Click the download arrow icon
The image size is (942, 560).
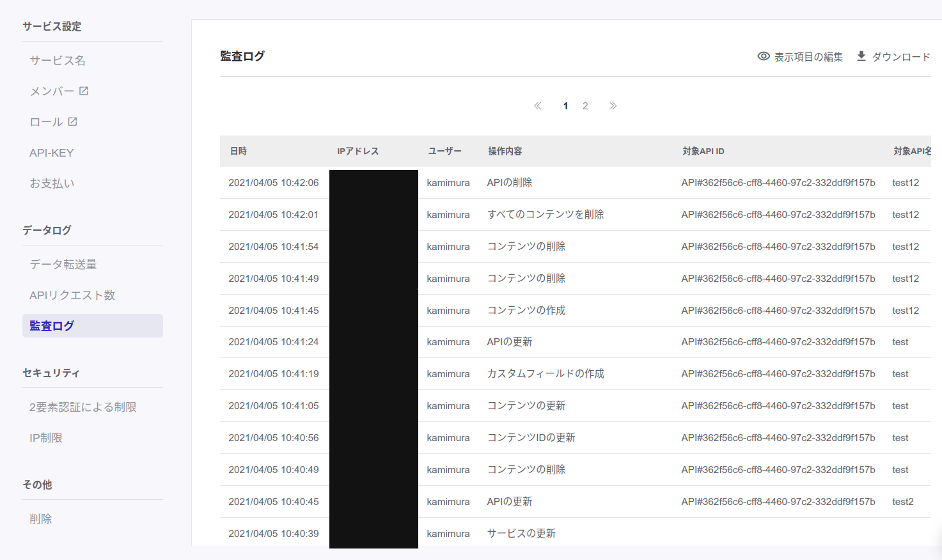click(x=861, y=56)
